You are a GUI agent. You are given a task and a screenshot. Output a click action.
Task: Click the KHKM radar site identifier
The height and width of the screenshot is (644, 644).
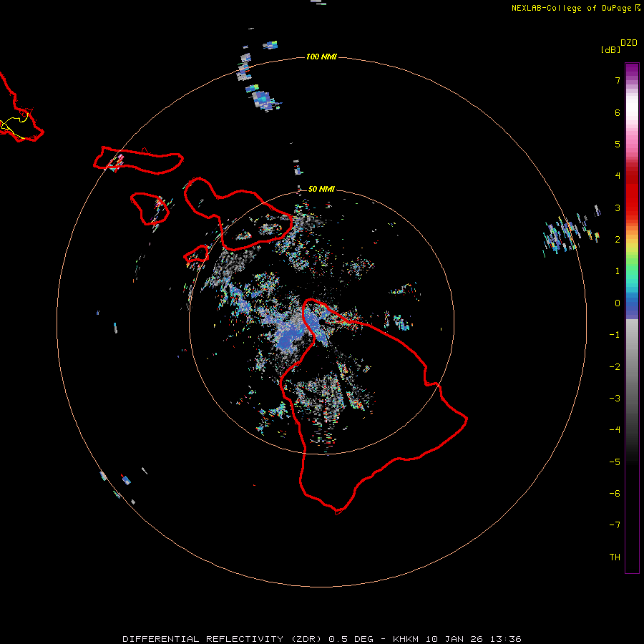point(406,639)
